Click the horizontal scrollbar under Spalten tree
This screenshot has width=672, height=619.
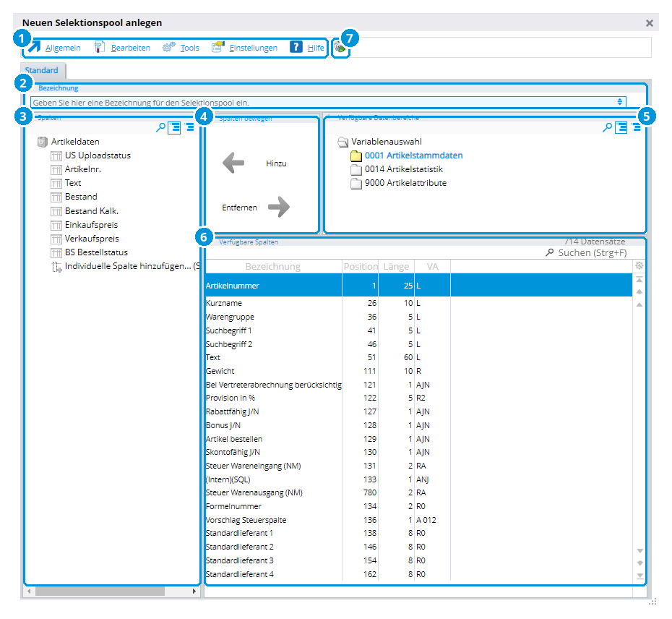click(x=100, y=591)
